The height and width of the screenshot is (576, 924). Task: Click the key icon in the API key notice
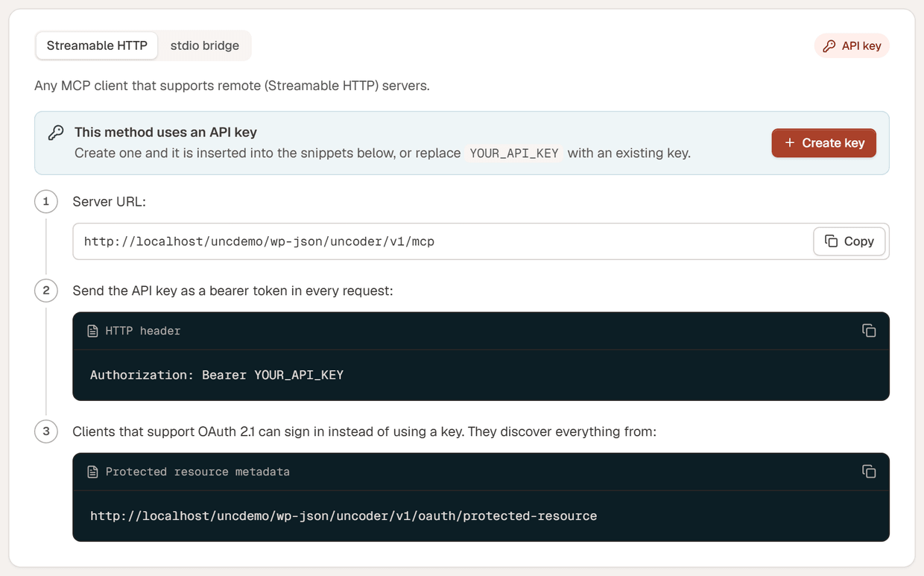pos(56,133)
